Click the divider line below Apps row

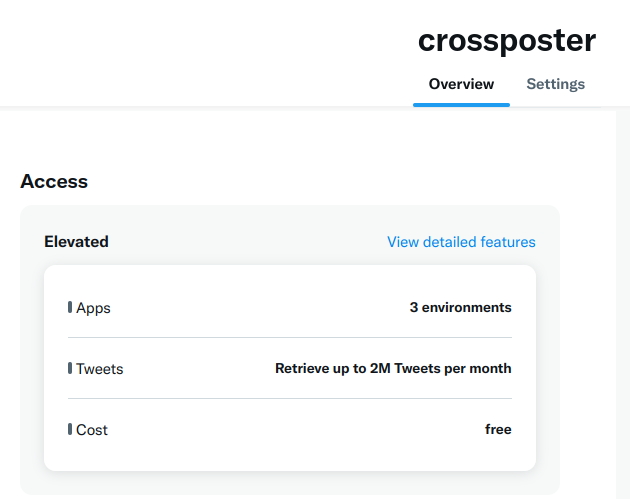tap(290, 338)
